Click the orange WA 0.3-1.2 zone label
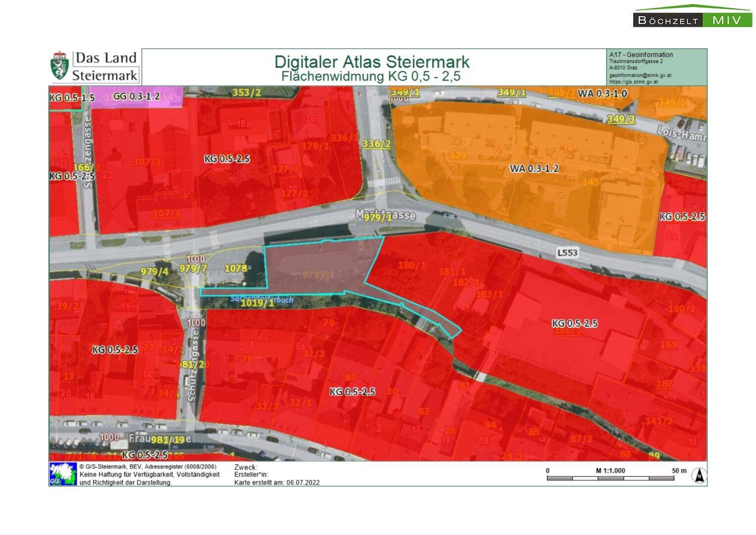Viewport: 756px width, 535px height. pyautogui.click(x=534, y=169)
